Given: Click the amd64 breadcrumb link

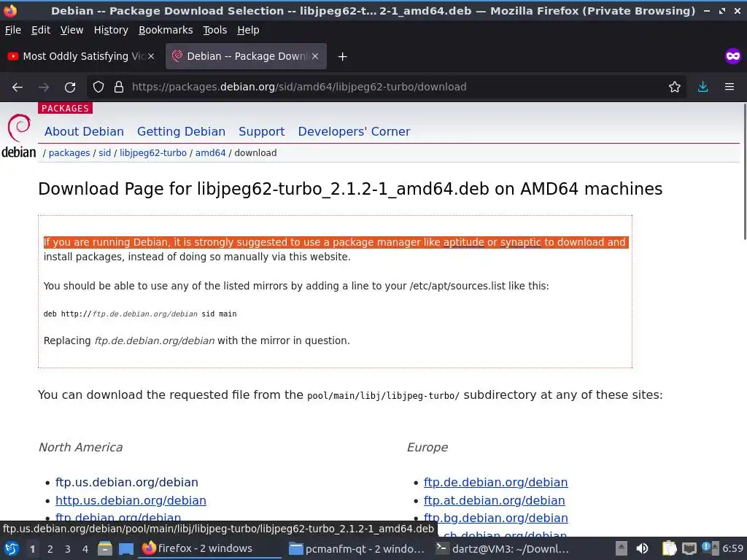Looking at the screenshot, I should coord(210,153).
